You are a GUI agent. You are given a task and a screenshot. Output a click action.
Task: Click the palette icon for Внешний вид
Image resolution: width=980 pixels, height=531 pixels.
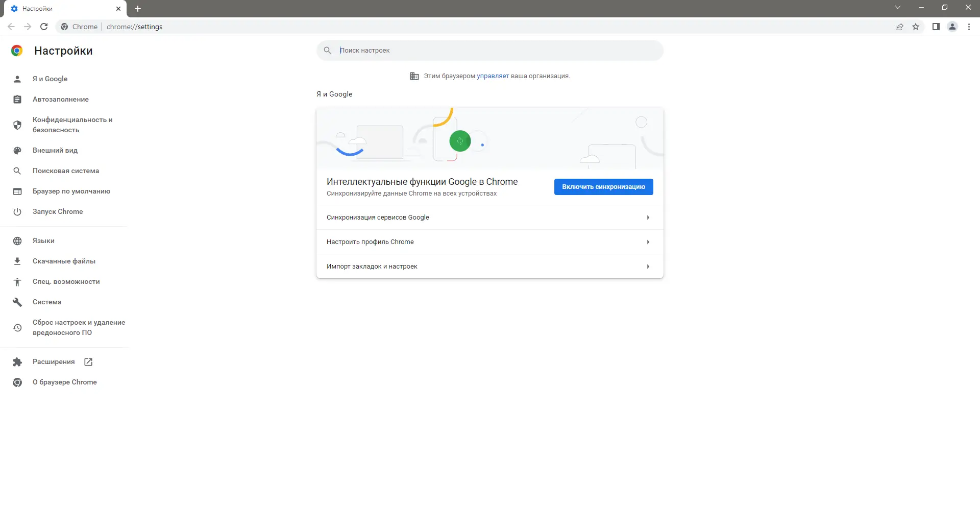(x=17, y=151)
